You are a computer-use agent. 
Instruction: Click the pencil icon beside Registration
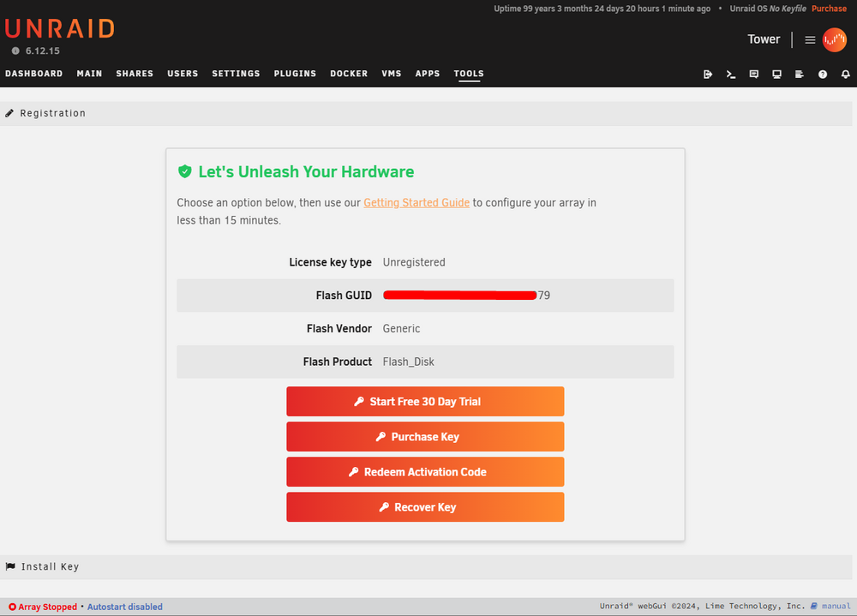(x=9, y=113)
